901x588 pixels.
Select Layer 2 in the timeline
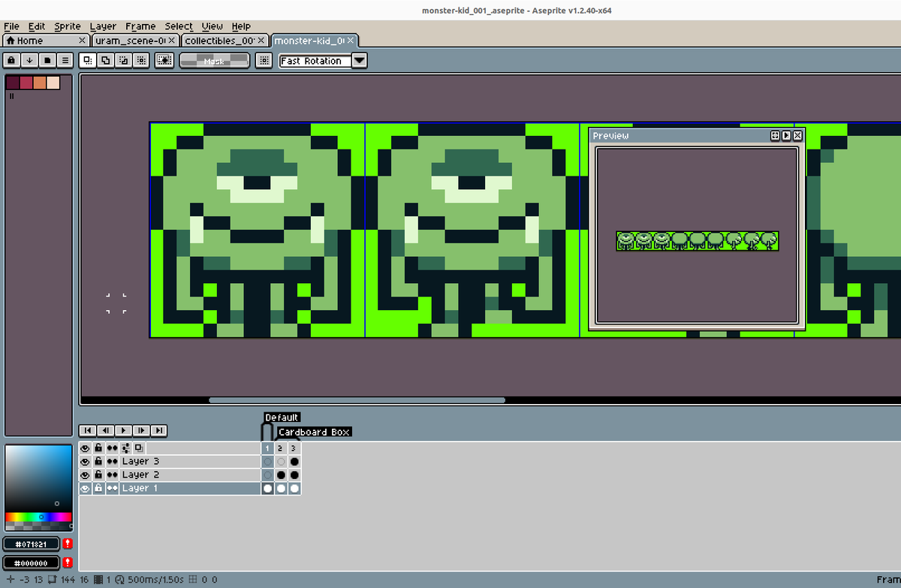(x=190, y=475)
